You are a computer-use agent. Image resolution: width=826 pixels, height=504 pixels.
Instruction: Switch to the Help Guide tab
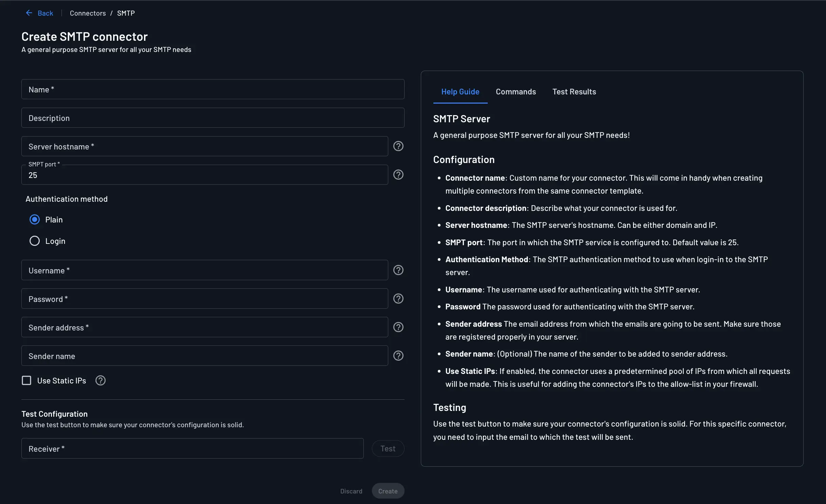(x=460, y=92)
